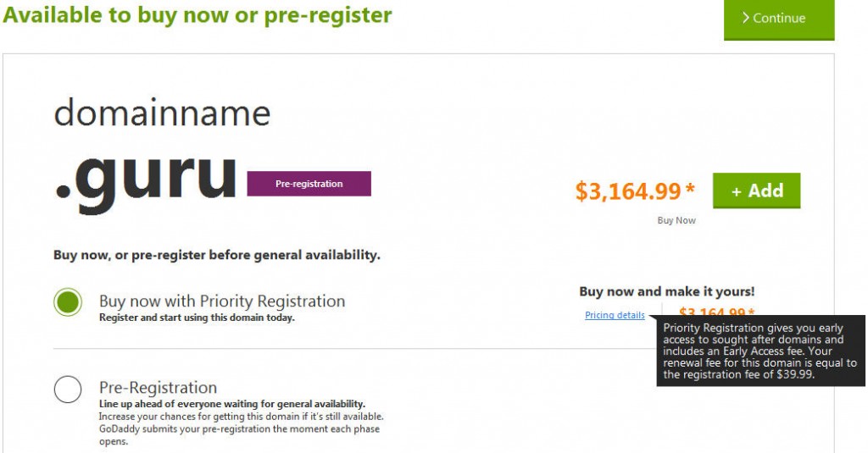Choose the Pre-Registration radio button

click(68, 389)
